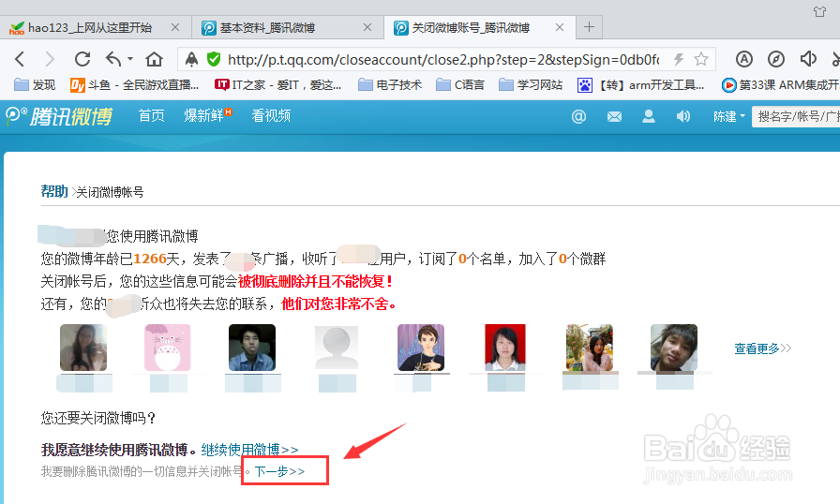Close the hao123 tab
840x504 pixels.
pos(175,27)
